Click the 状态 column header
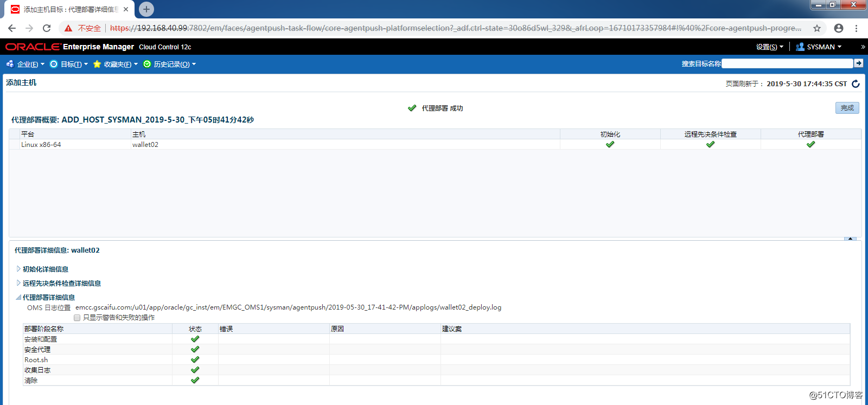 195,329
